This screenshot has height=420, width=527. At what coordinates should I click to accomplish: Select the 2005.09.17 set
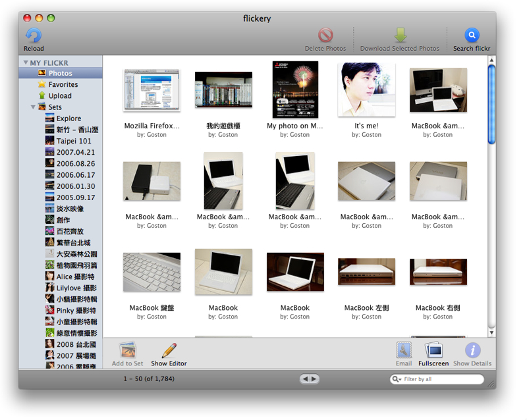[61, 197]
